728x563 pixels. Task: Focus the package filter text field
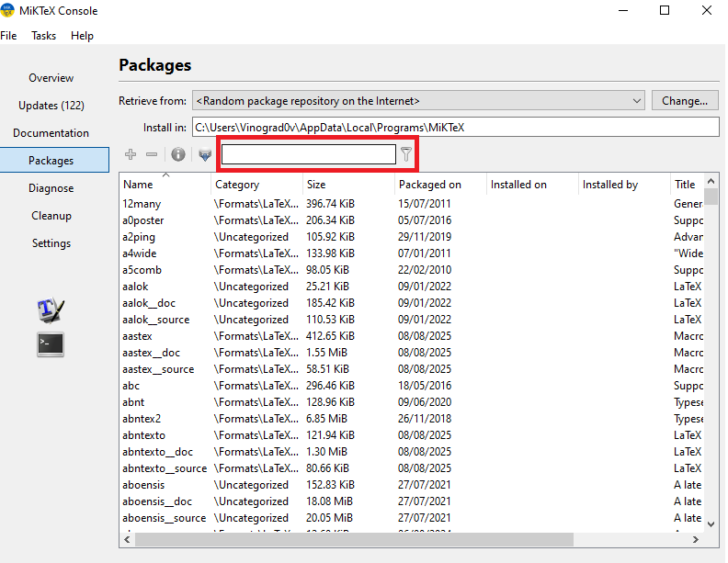tap(309, 154)
